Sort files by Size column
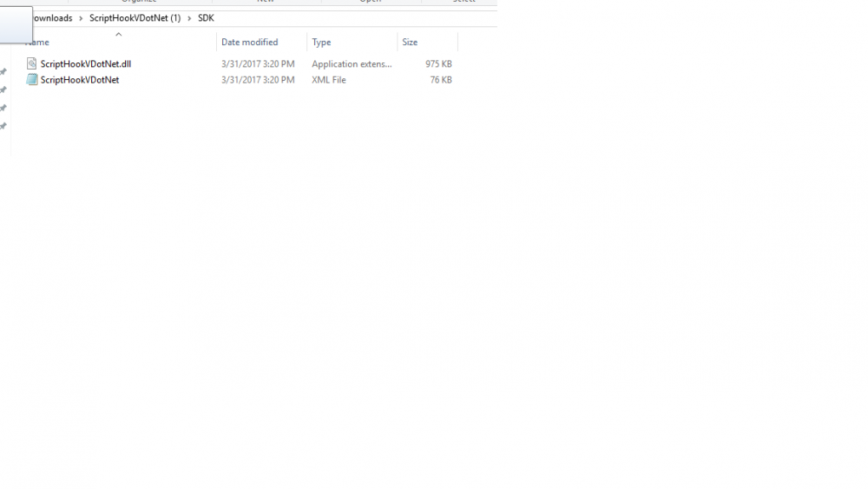868x489 pixels. pos(410,42)
